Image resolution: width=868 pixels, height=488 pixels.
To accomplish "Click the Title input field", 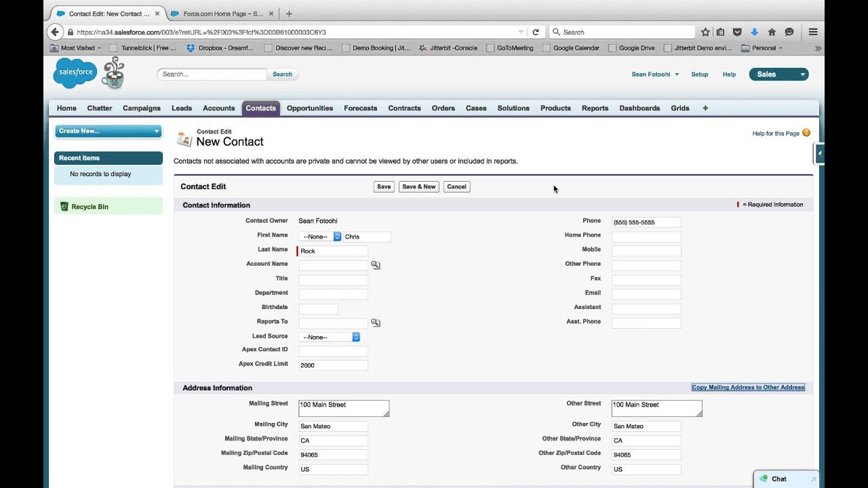I will click(x=333, y=279).
